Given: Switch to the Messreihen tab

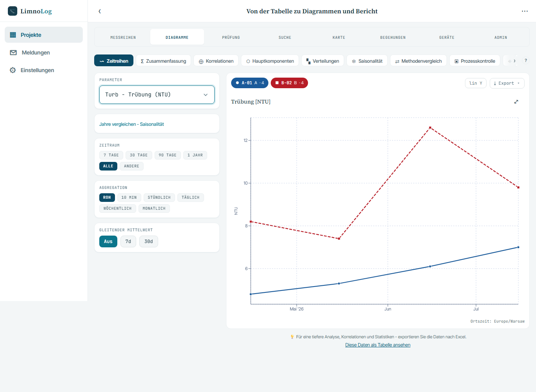Looking at the screenshot, I should pos(123,37).
